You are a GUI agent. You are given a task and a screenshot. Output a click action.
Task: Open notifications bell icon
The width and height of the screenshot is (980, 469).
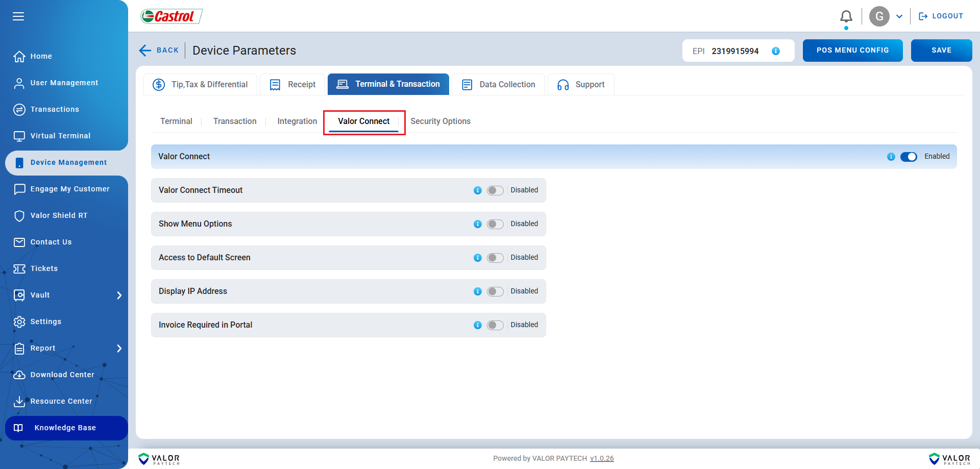click(x=846, y=16)
